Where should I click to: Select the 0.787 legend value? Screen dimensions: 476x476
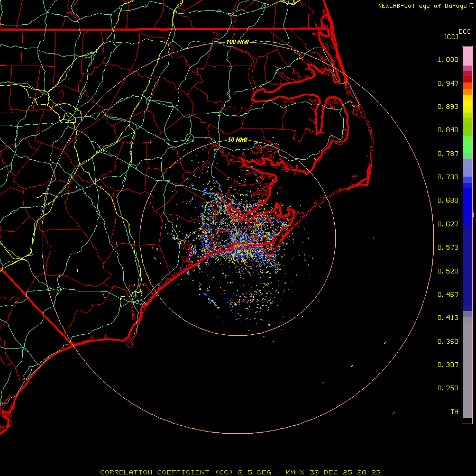(448, 153)
